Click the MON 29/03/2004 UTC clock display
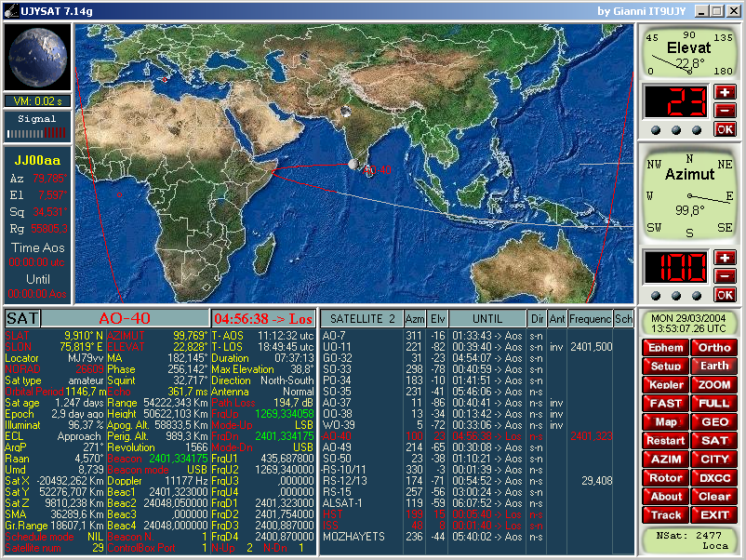746x560 pixels. pos(688,323)
